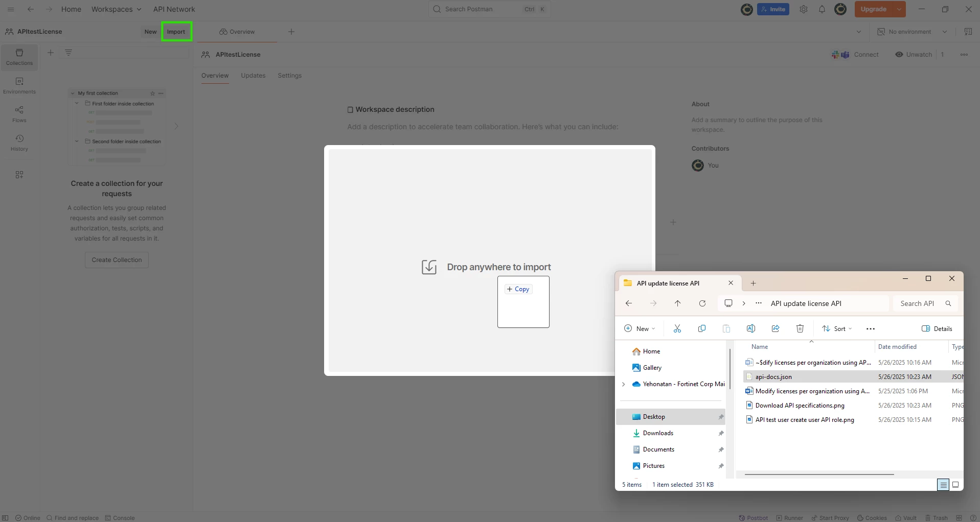Click the plus icon to create new collection
The width and height of the screenshot is (980, 522).
click(x=51, y=53)
